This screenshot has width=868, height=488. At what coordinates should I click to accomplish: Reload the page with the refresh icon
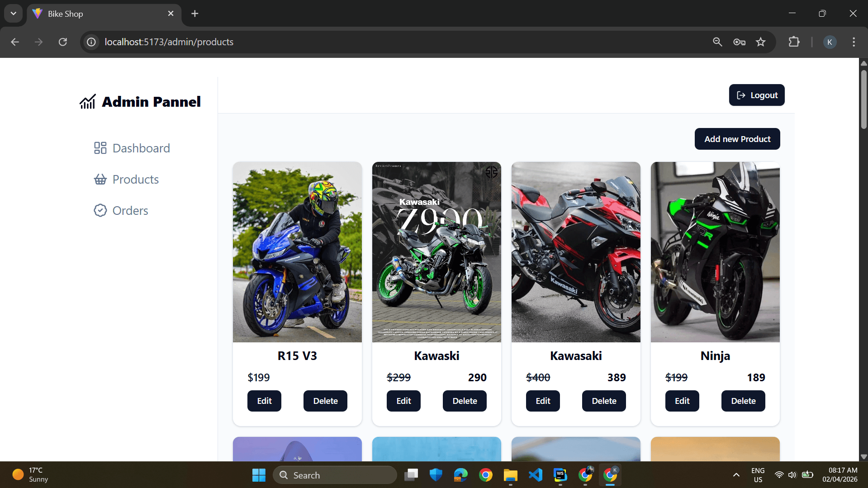[x=63, y=42]
